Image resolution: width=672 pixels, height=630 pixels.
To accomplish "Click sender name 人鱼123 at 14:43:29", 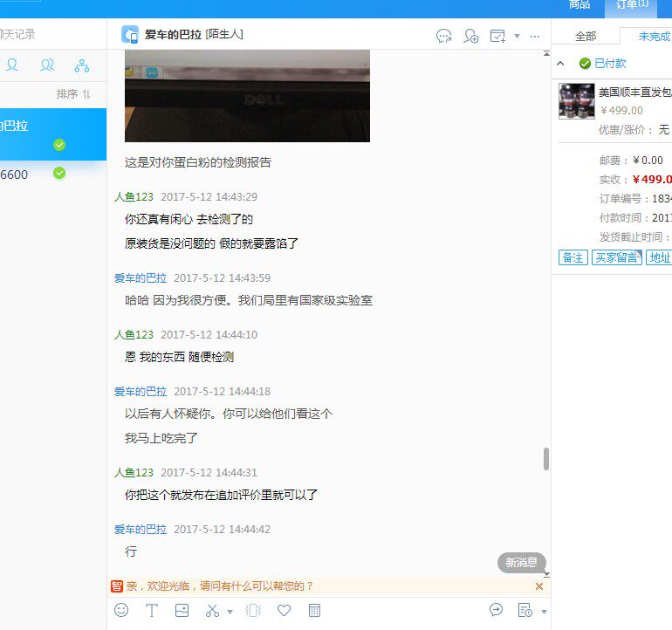I will click(x=134, y=196).
